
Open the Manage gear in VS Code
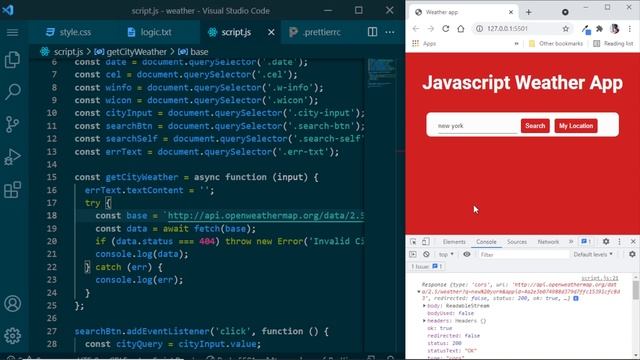[x=12, y=336]
